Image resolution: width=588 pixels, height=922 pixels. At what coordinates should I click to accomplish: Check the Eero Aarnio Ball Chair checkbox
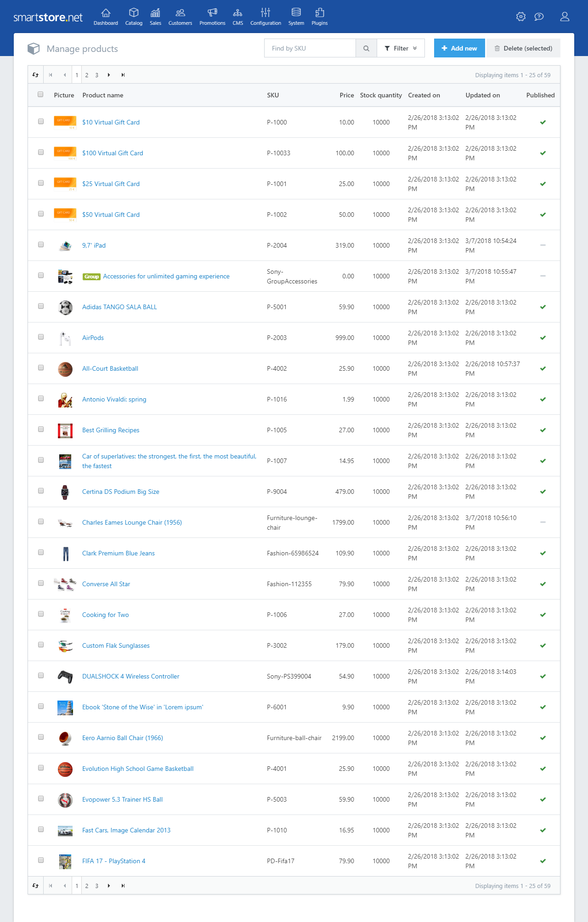click(41, 737)
